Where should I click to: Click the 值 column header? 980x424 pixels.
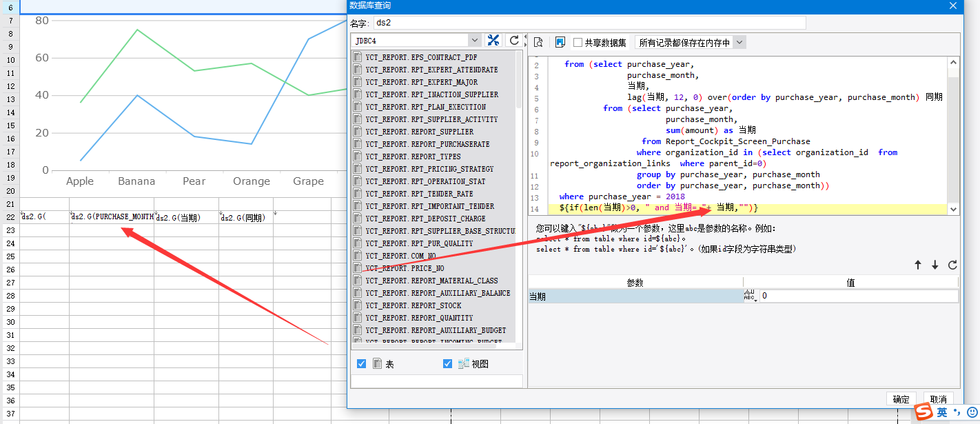coord(850,283)
